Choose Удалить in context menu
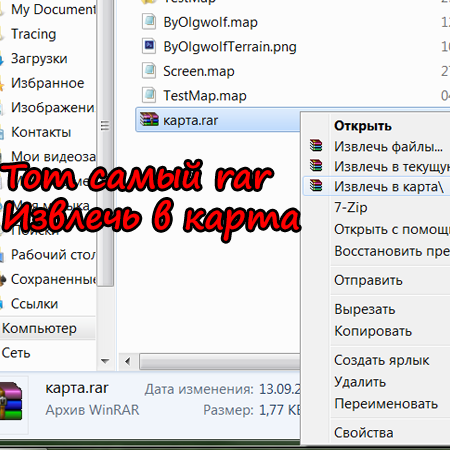The height and width of the screenshot is (450, 450). pos(360,382)
